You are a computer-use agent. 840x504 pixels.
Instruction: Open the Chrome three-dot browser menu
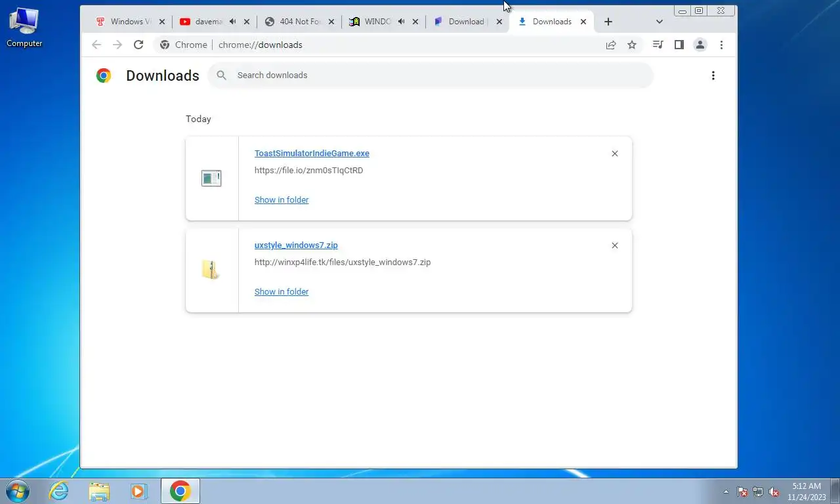pyautogui.click(x=721, y=45)
